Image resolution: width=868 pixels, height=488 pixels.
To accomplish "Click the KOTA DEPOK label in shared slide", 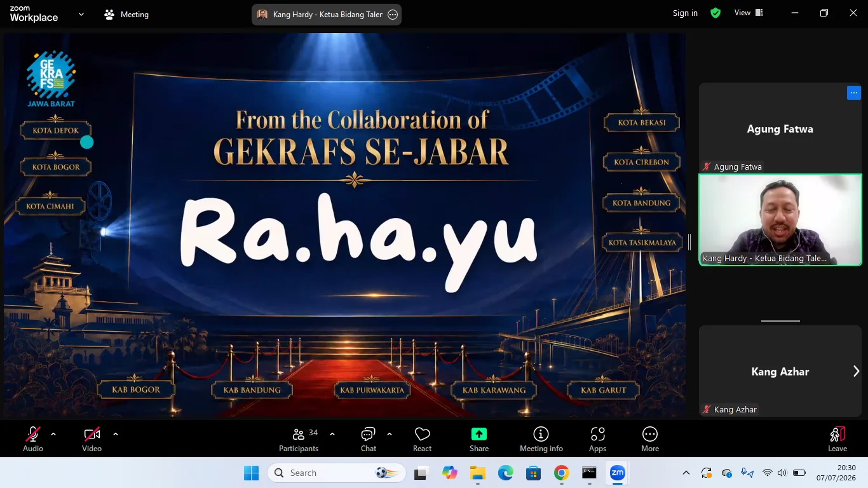I will coord(56,130).
